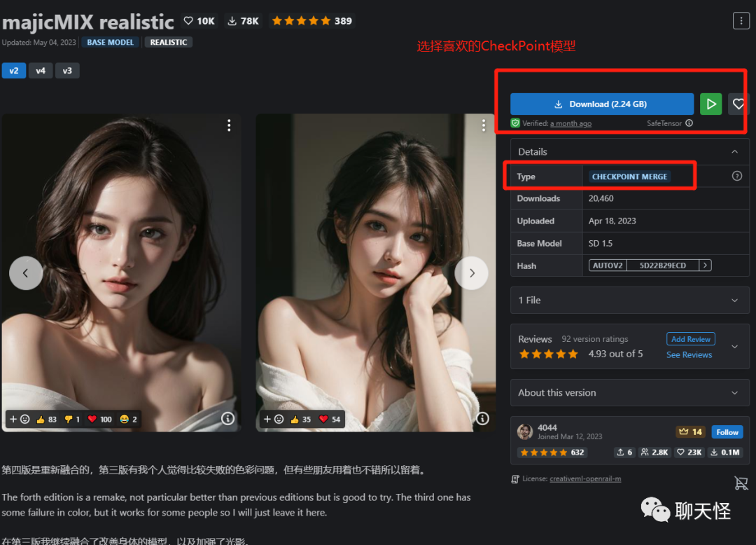Image resolution: width=756 pixels, height=545 pixels.
Task: Open the page options three-dot menu
Action: click(741, 21)
